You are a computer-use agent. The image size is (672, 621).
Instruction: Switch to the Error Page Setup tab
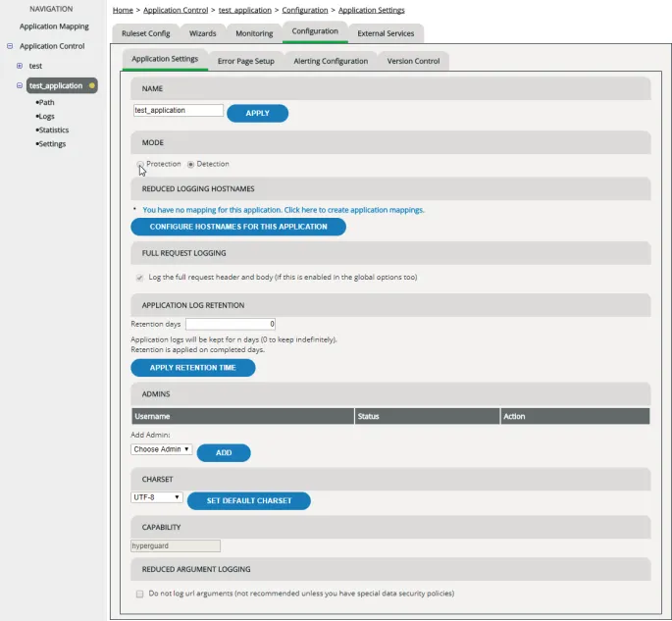[x=245, y=61]
